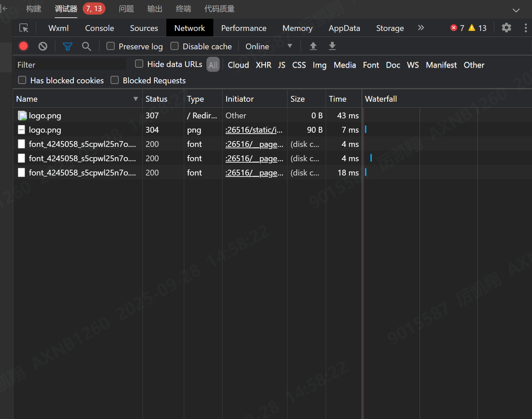Select the Network tab
Image resolution: width=532 pixels, height=419 pixels.
[x=189, y=28]
